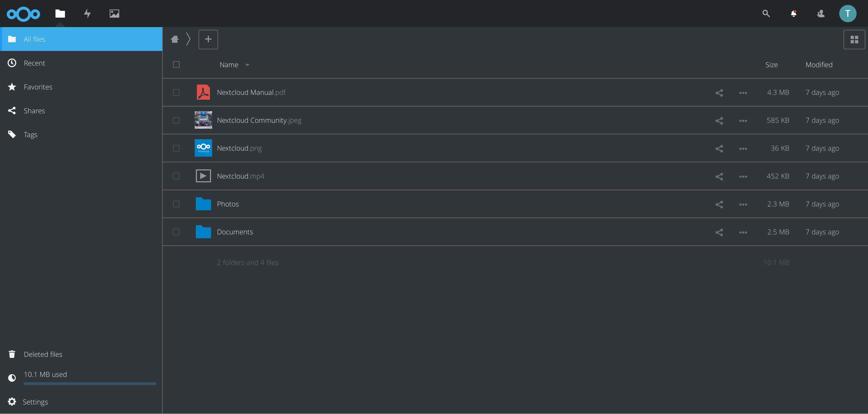The height and width of the screenshot is (414, 868).
Task: Open the Activity lightning icon
Action: tap(87, 14)
